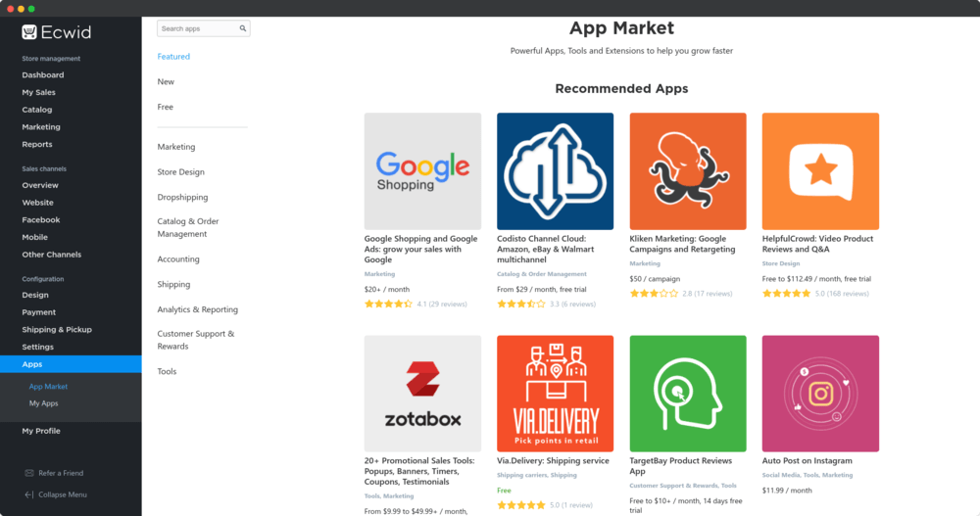The image size is (980, 516).
Task: Select the Free apps filter
Action: click(165, 107)
